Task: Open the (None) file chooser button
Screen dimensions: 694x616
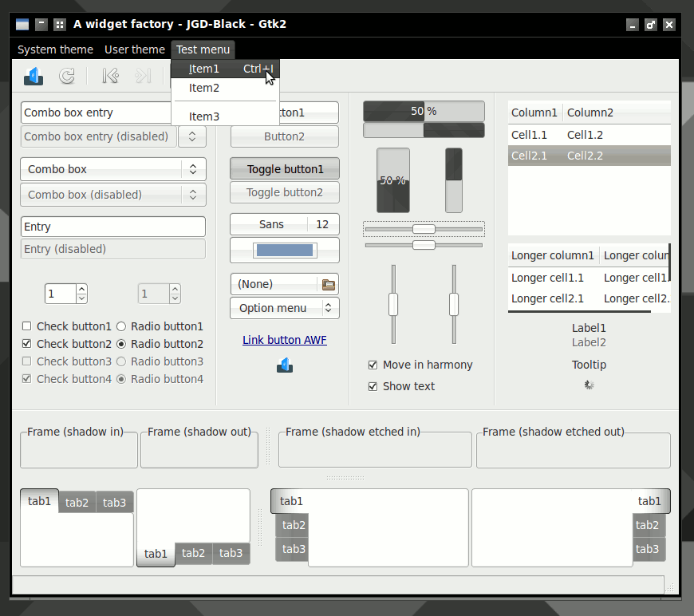Action: [x=285, y=284]
